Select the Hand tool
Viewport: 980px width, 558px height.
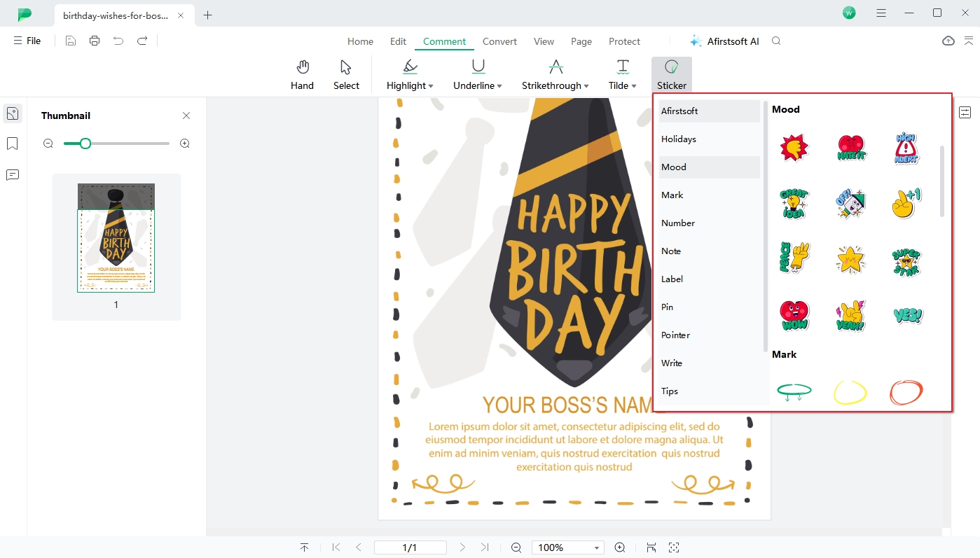pos(302,75)
